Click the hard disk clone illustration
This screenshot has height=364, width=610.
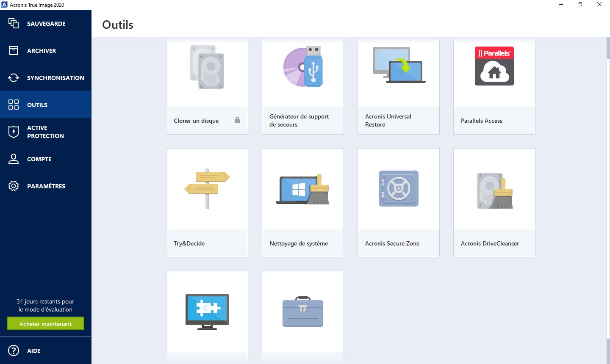[207, 67]
